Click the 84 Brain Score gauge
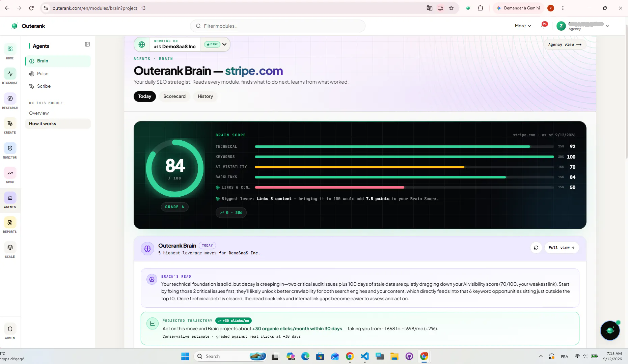Viewport: 628px width, 364px height. pyautogui.click(x=175, y=168)
